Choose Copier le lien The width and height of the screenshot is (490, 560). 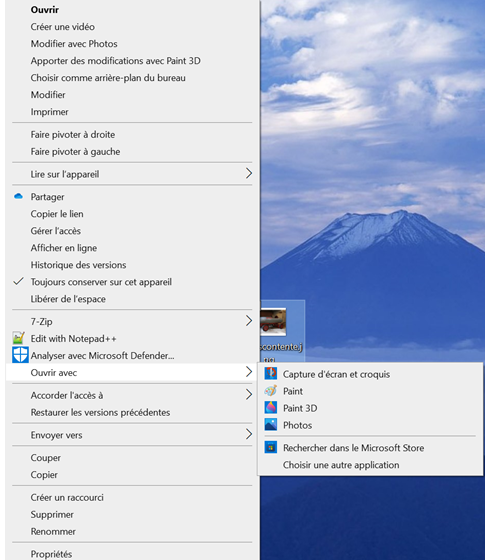point(132,214)
